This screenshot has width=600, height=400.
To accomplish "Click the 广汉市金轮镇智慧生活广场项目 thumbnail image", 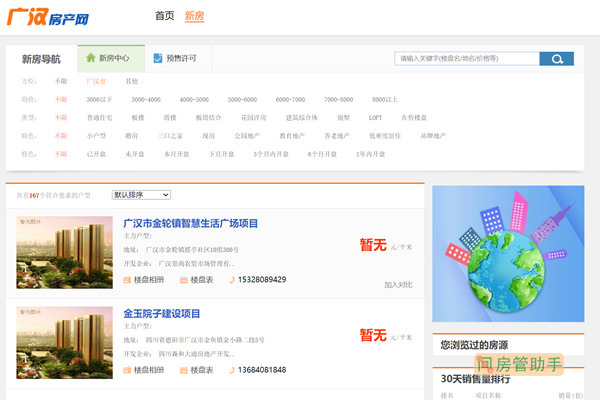I will 64,252.
